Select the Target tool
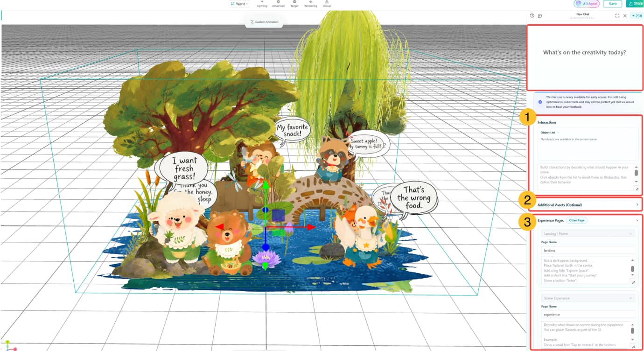 click(294, 4)
